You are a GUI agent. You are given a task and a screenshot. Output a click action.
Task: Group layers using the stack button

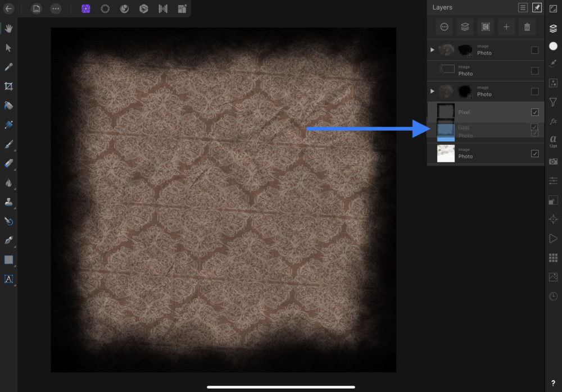465,27
